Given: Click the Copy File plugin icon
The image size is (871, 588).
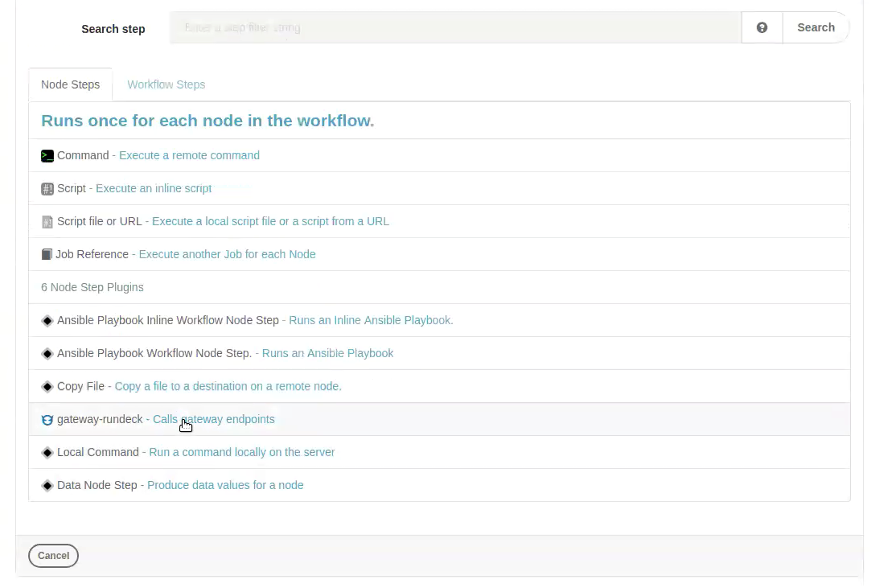Looking at the screenshot, I should tap(47, 387).
